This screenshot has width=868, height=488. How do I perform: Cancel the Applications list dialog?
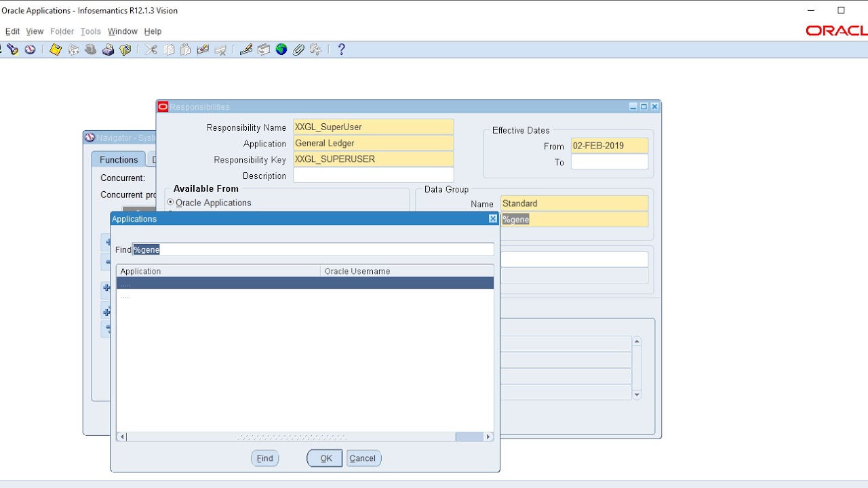click(363, 458)
